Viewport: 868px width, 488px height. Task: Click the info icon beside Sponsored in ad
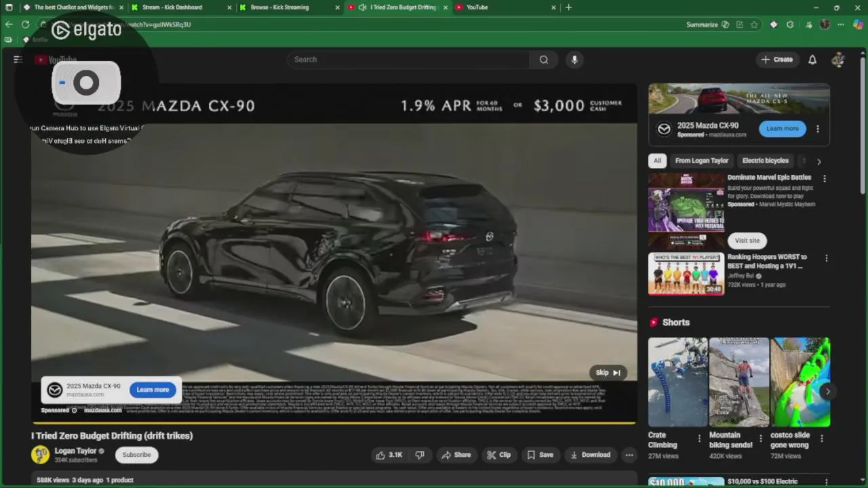(75, 410)
